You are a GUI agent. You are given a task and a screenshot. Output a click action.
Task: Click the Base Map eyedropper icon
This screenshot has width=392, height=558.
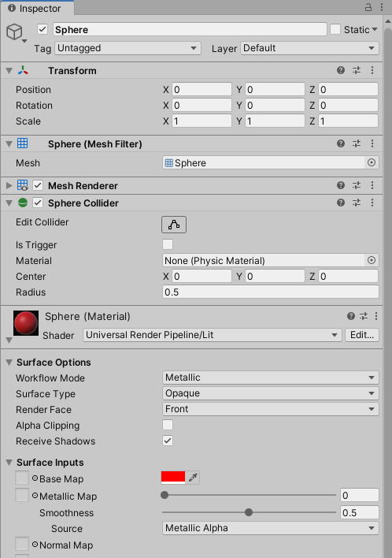193,478
